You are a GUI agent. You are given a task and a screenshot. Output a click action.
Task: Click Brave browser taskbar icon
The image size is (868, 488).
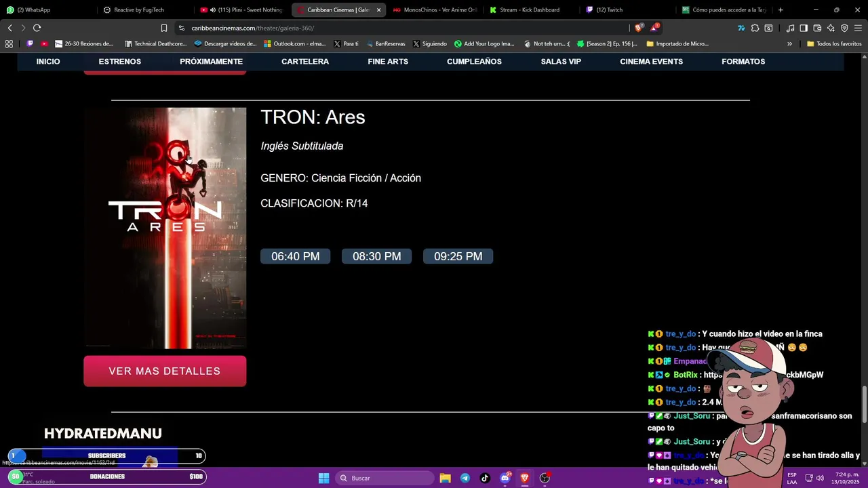tap(524, 478)
